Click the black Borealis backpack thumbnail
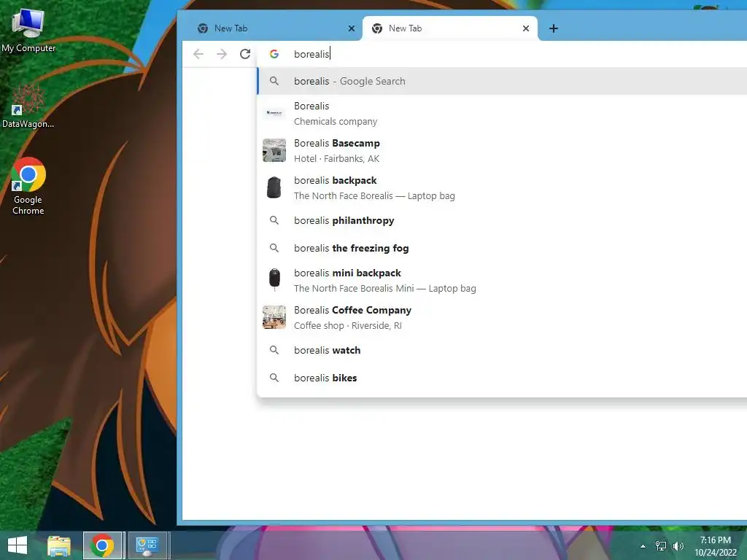Screen dimensions: 747x560 [x=274, y=187]
